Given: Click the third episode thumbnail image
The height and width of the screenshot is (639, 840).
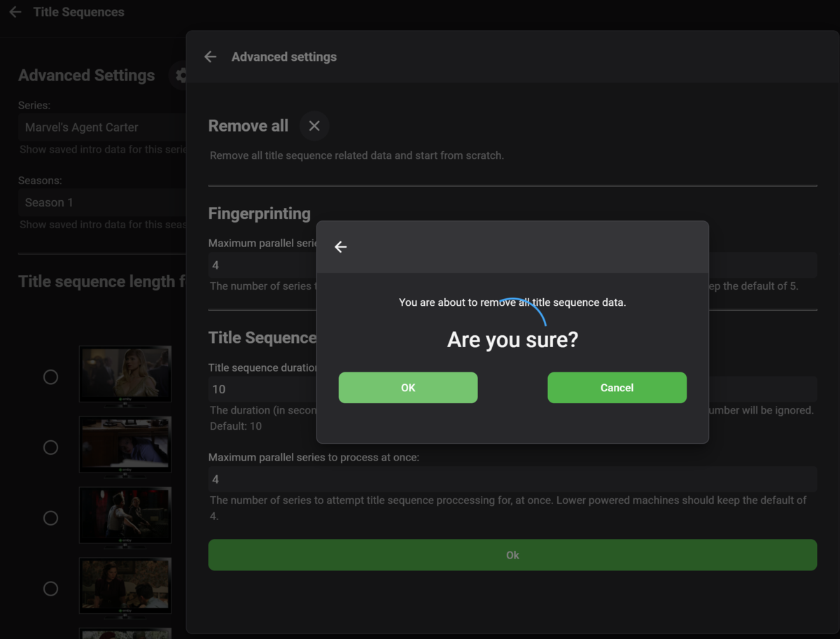Looking at the screenshot, I should 125,514.
